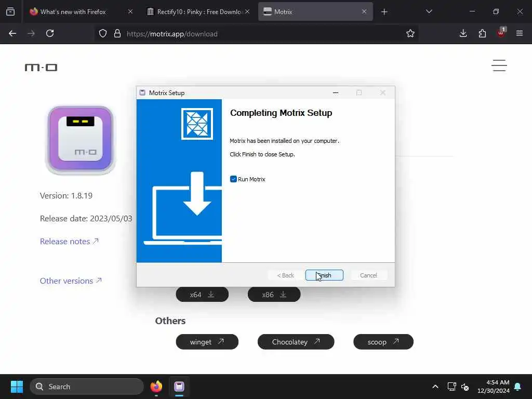The height and width of the screenshot is (399, 532).
Task: Click "Version: 1.8.19" text
Action: click(x=66, y=195)
